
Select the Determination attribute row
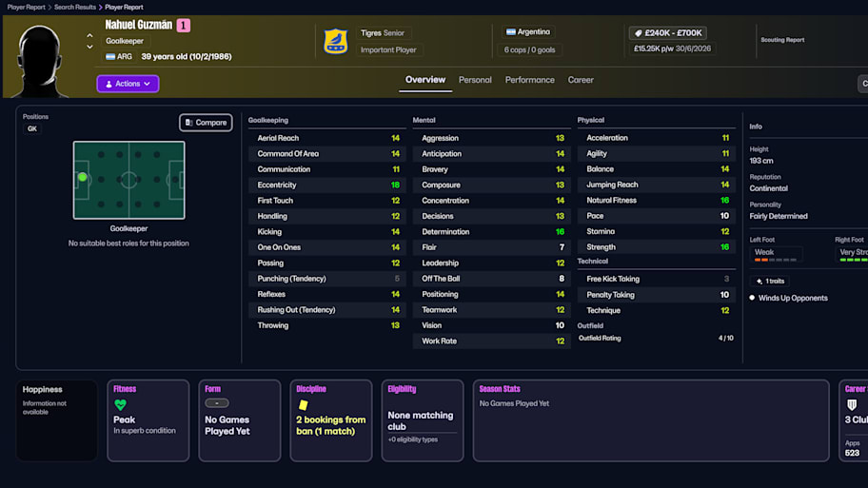point(491,232)
